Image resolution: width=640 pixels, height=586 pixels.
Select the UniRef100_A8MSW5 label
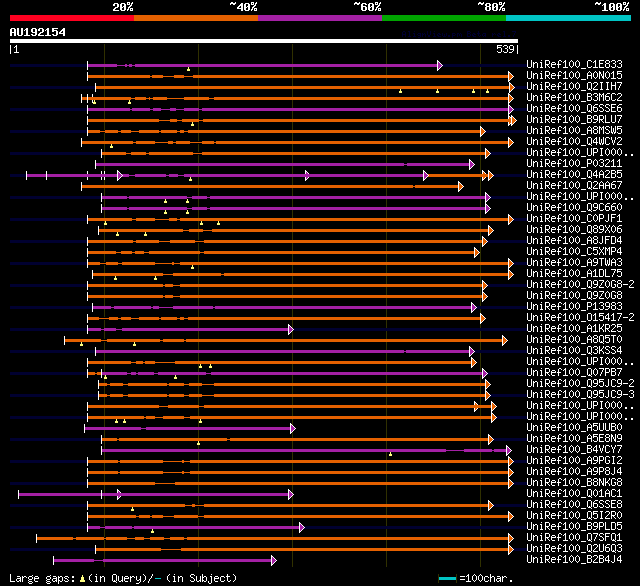point(574,130)
